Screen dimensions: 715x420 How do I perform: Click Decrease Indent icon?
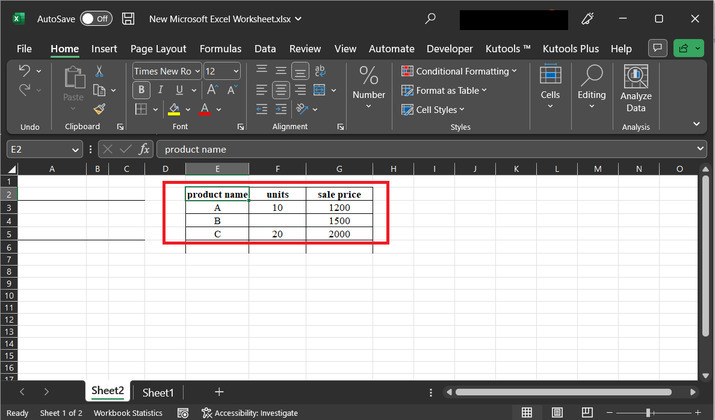(x=262, y=109)
